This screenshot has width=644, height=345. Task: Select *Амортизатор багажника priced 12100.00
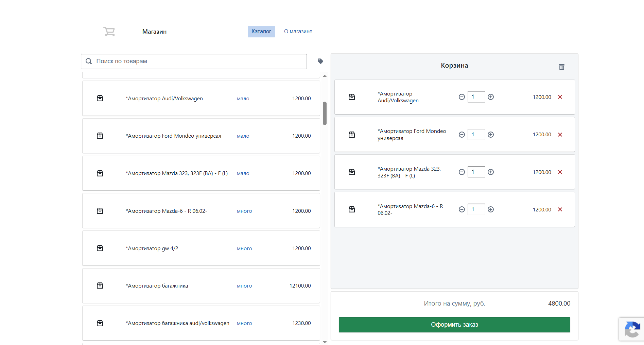(201, 286)
